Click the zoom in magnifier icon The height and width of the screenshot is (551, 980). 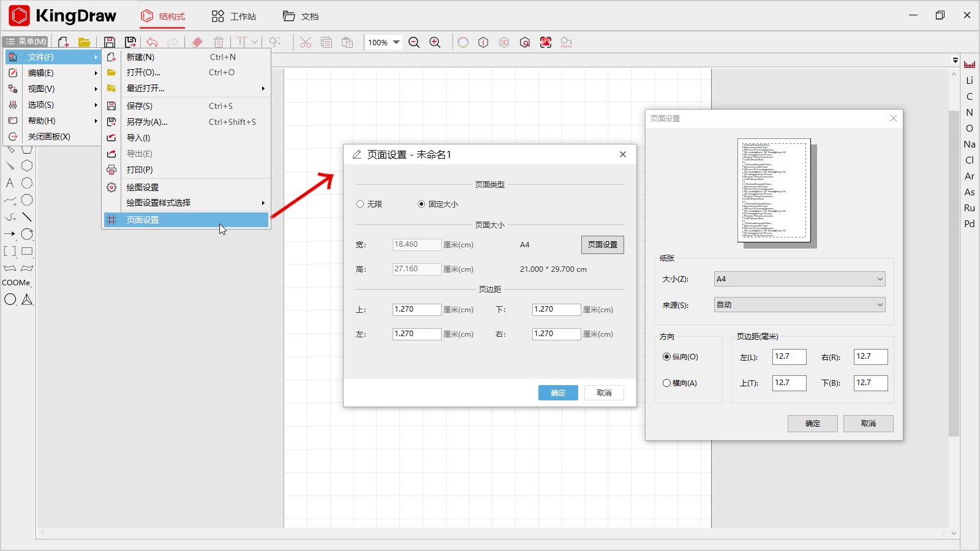(x=435, y=42)
